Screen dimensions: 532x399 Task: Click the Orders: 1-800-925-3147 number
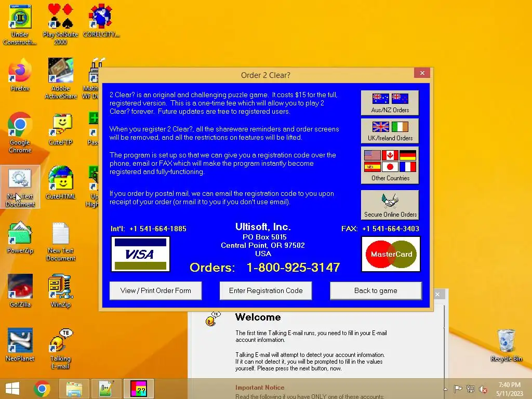pos(264,268)
